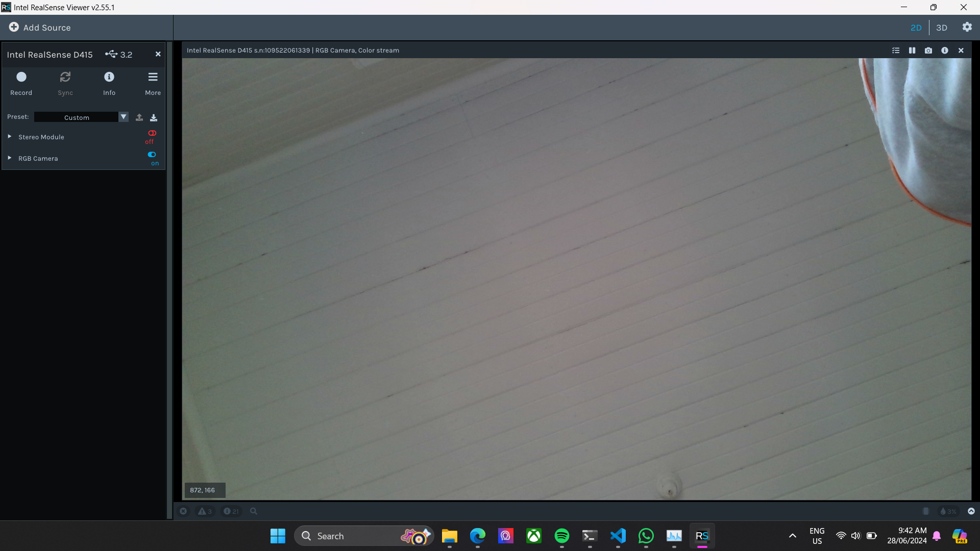Show stream info overlay icon

coord(945,51)
